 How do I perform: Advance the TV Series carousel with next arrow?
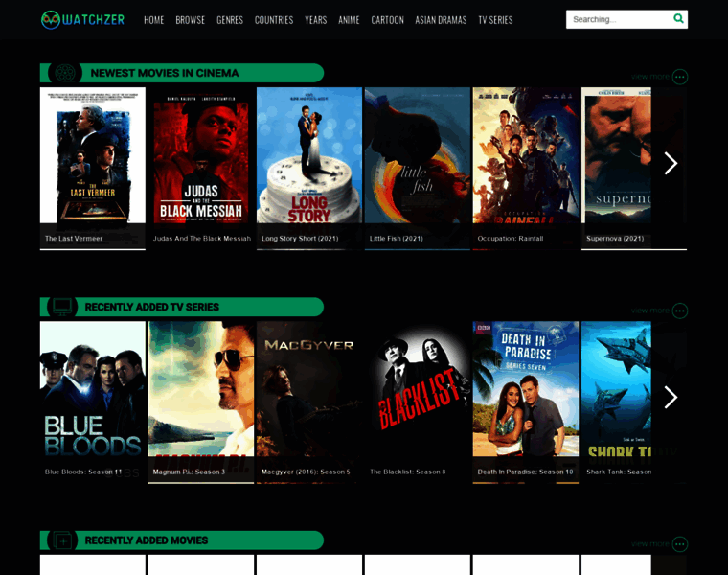tap(671, 398)
